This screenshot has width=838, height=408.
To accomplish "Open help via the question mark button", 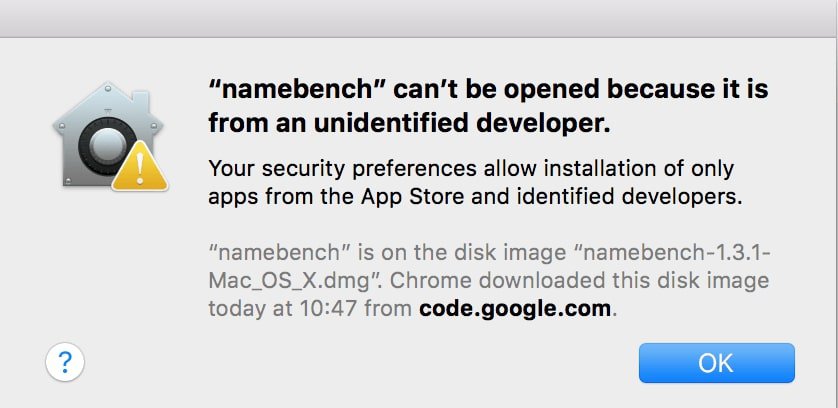I will pos(65,362).
